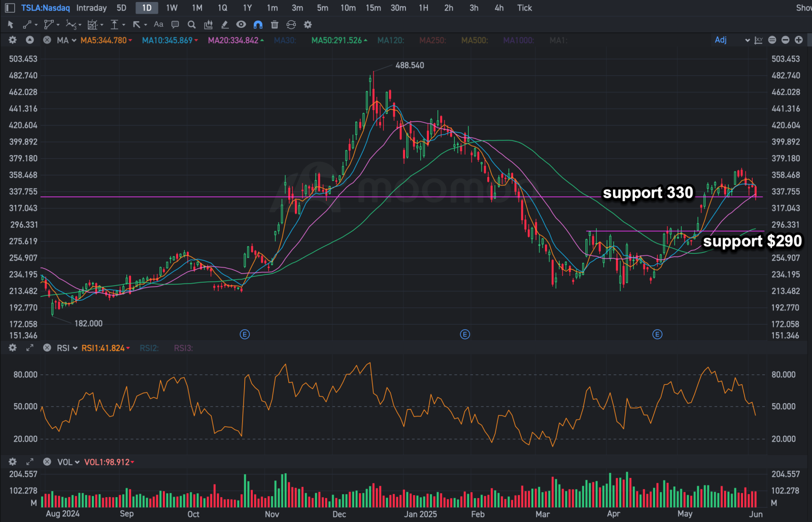
Task: Open drawing toolbar settings gear
Action: pos(308,24)
